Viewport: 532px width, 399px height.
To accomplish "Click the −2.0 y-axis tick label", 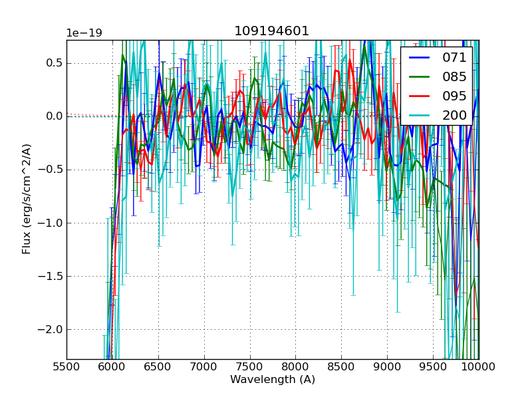I will coord(51,329).
